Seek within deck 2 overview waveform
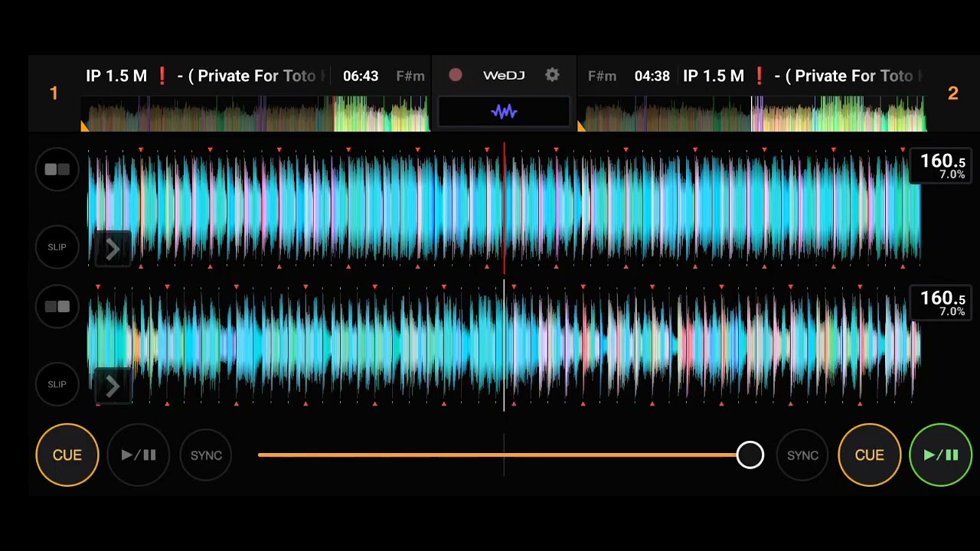 click(x=752, y=114)
